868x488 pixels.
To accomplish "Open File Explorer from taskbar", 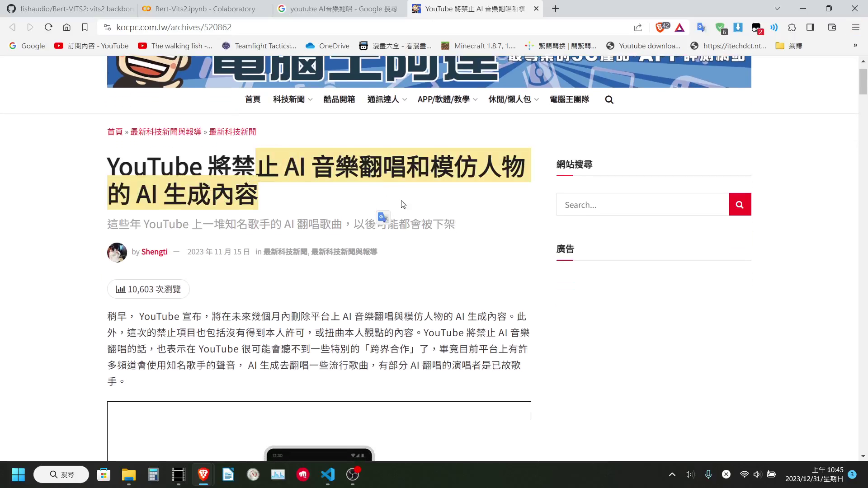I will pos(129,475).
